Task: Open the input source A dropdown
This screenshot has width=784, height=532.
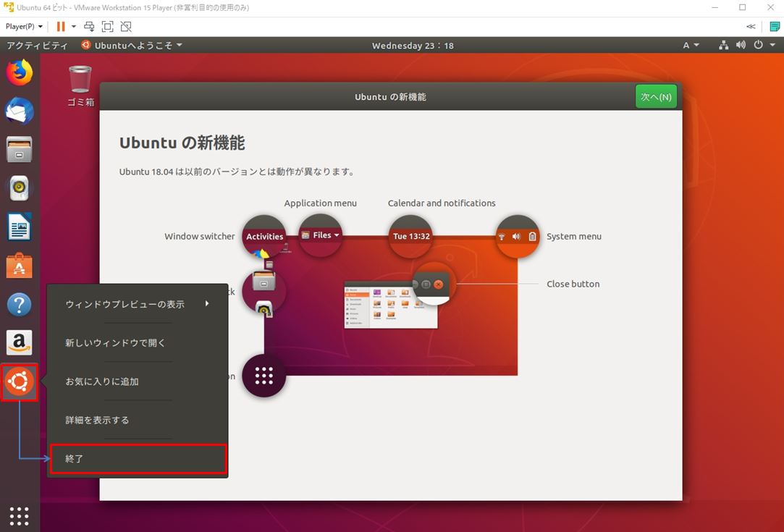Action: 691,46
